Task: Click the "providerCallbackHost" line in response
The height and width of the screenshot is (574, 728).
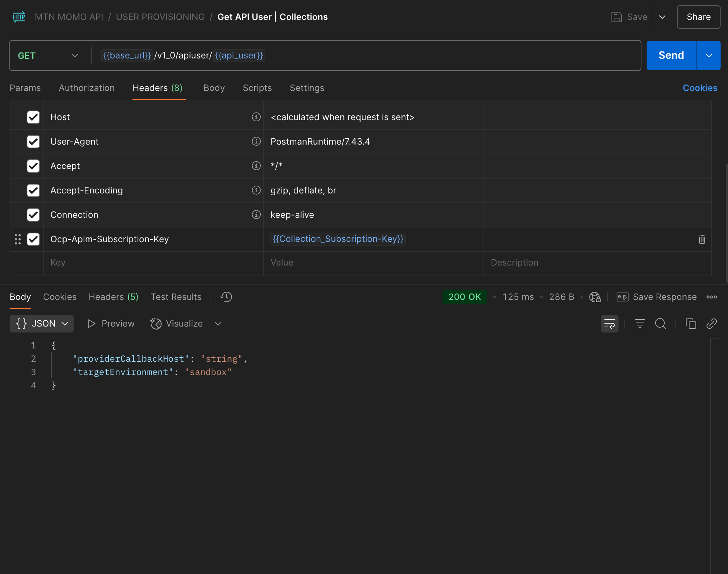Action: tap(160, 359)
